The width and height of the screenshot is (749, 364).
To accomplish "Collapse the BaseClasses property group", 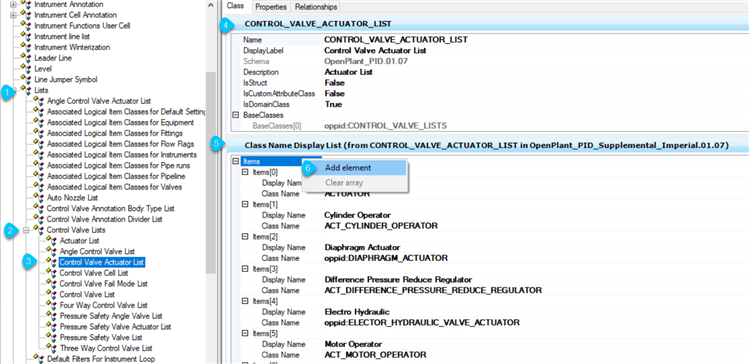I will click(x=235, y=115).
